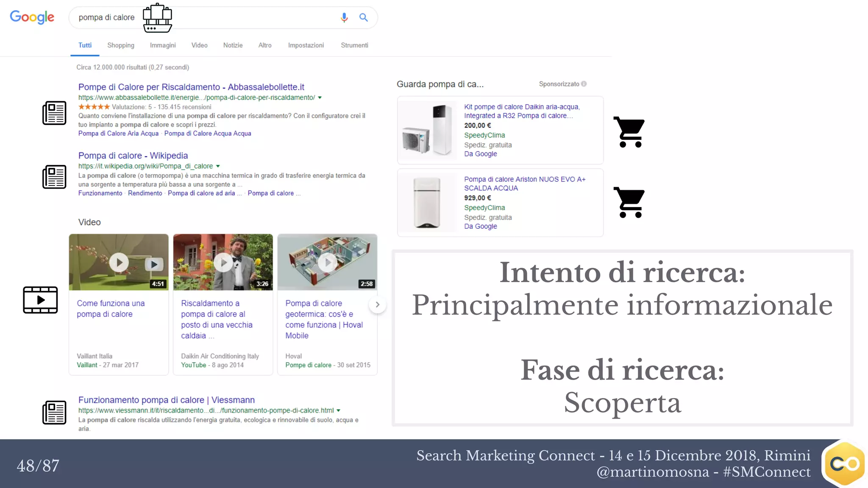Open Riscaldamento a pompa di calore video title
868x488 pixels.
pos(217,319)
